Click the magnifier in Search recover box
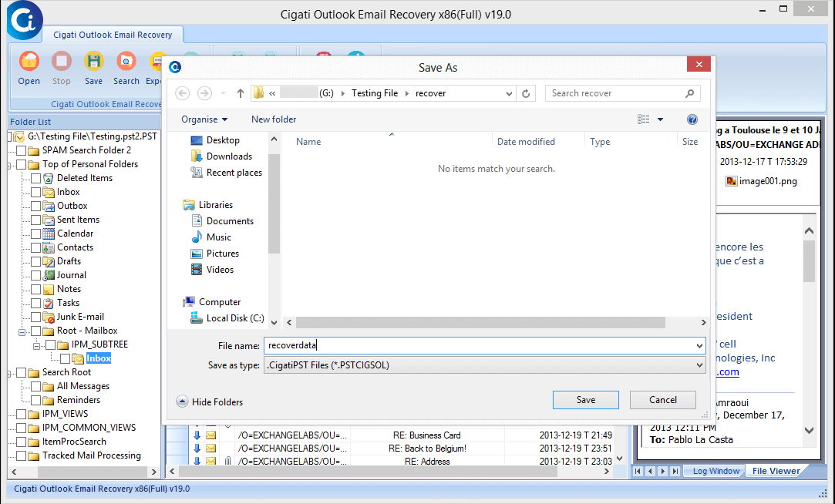Screen dimensions: 835x504 pos(689,93)
